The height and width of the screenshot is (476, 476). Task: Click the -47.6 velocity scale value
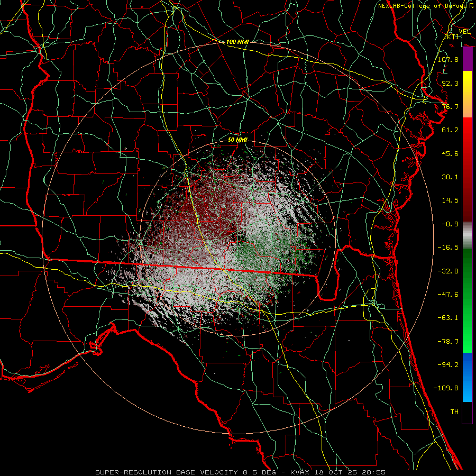448,295
